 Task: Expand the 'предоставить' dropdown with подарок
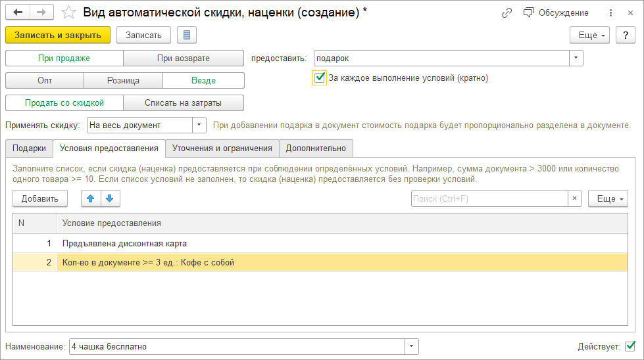coord(576,58)
